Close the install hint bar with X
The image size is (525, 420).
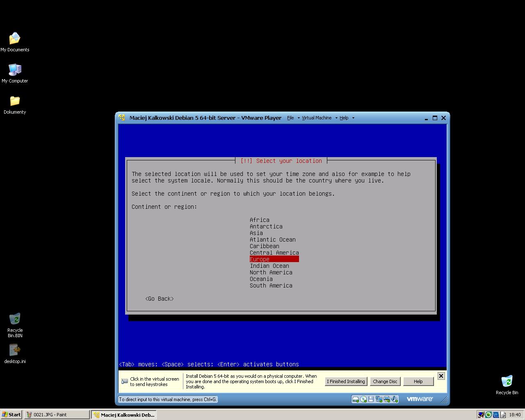[441, 376]
